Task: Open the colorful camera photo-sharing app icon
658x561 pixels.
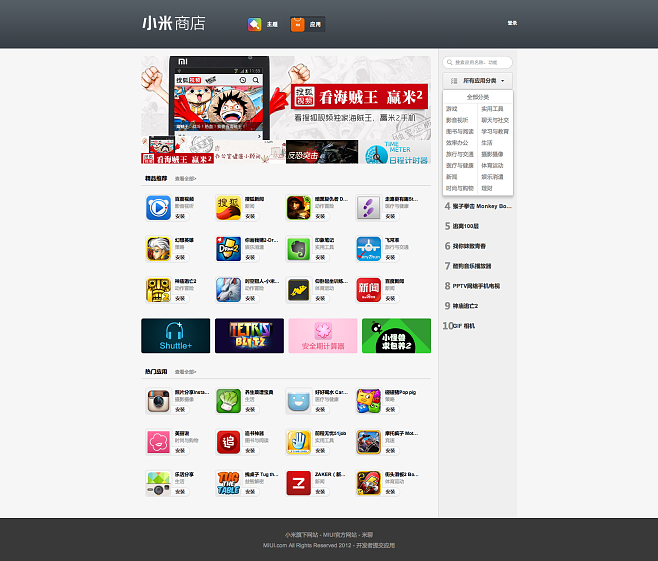Action: [158, 483]
